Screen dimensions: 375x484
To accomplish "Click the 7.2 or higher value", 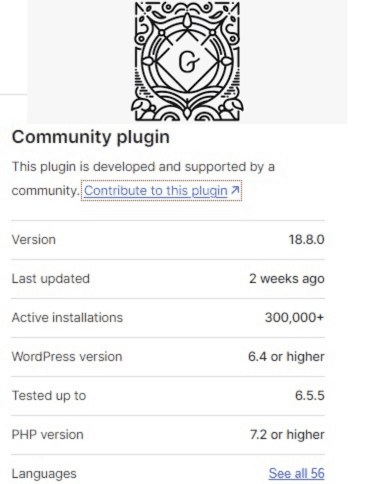I will pyautogui.click(x=287, y=435).
